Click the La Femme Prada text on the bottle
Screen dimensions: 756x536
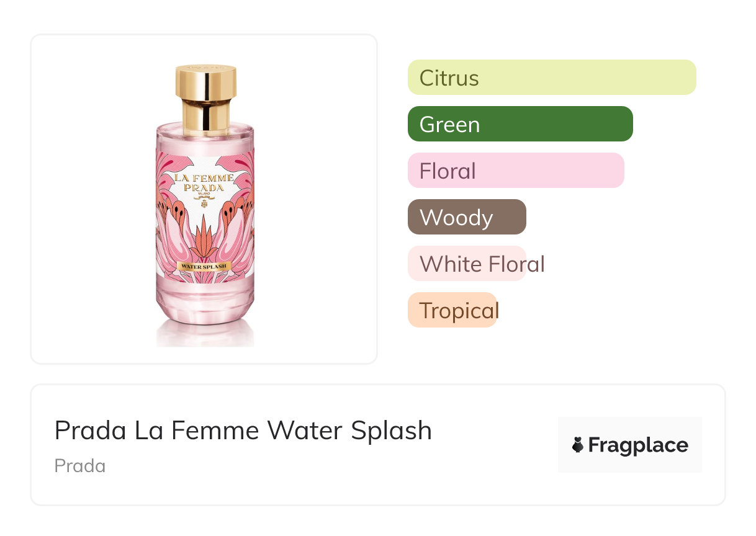click(204, 182)
